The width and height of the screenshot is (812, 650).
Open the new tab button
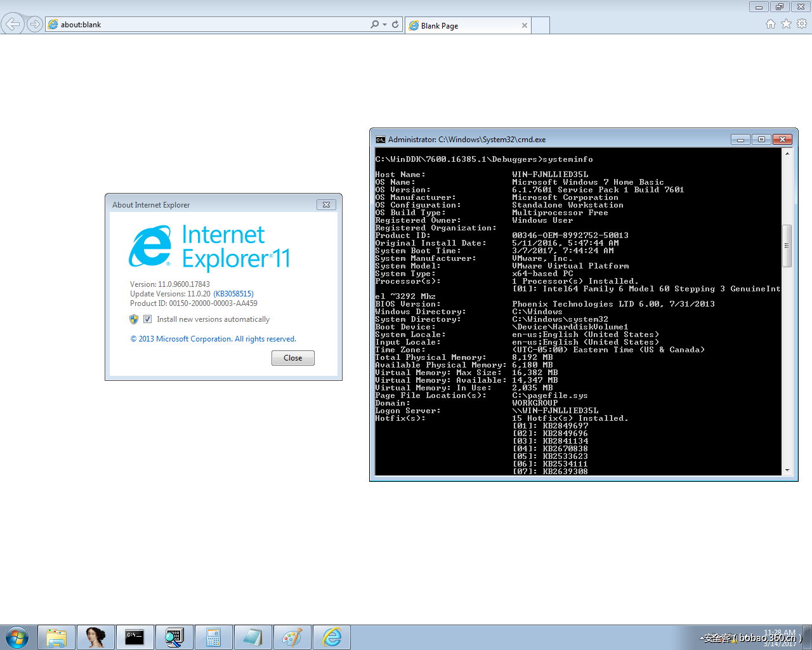coord(540,25)
